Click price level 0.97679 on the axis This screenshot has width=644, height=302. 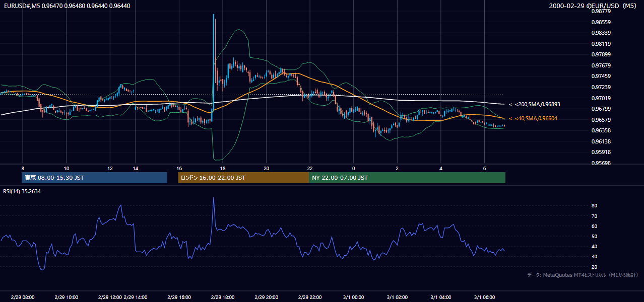coord(601,65)
